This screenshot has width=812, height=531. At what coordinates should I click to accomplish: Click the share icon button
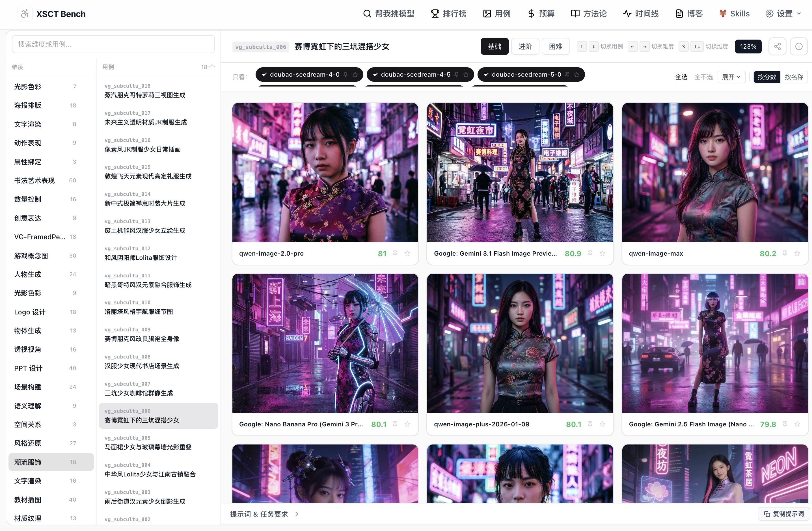point(777,46)
